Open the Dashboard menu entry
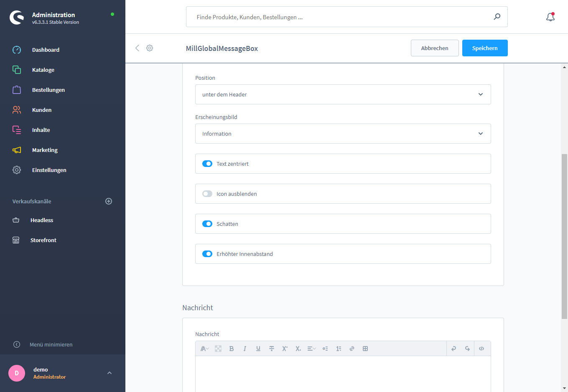The width and height of the screenshot is (568, 392). click(46, 50)
